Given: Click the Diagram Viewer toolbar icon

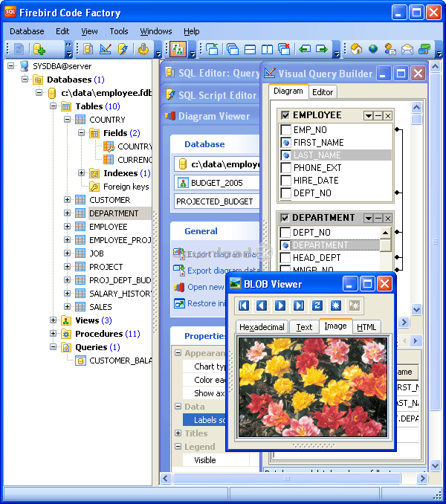Looking at the screenshot, I should coord(178,49).
